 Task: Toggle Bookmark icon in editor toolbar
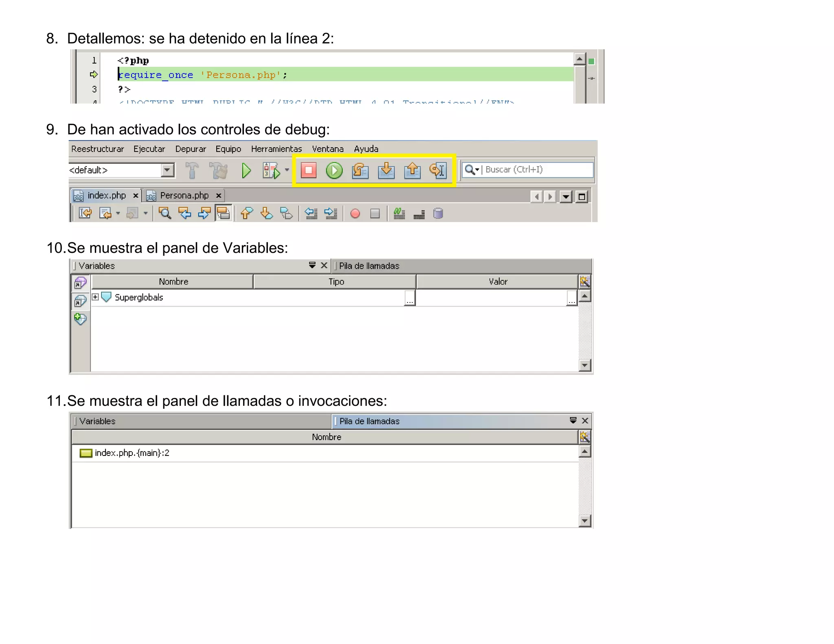(x=286, y=213)
